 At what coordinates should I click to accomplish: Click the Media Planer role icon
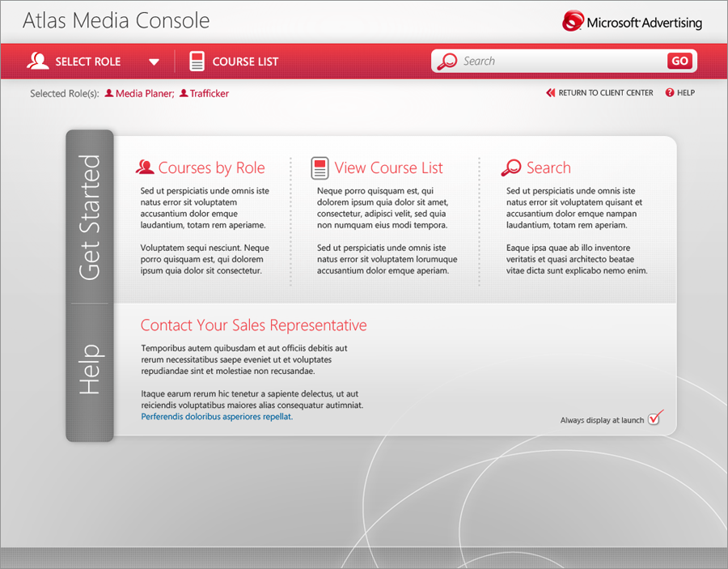(109, 93)
